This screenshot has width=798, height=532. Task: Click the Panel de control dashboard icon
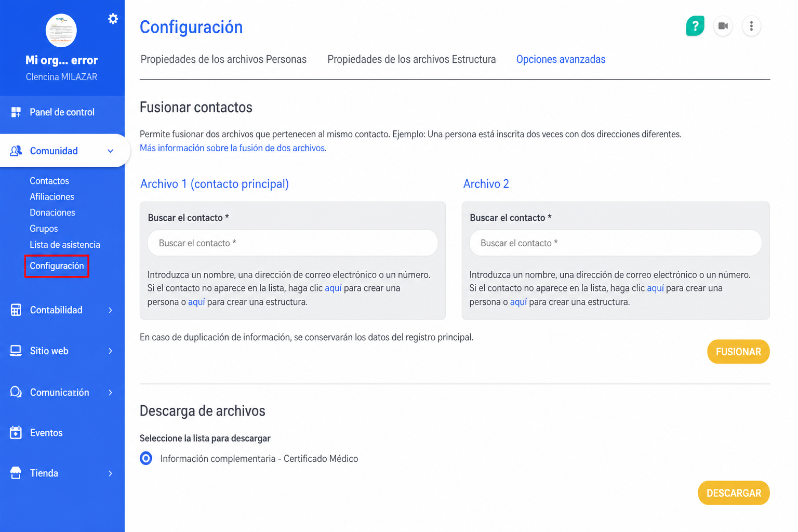[16, 112]
